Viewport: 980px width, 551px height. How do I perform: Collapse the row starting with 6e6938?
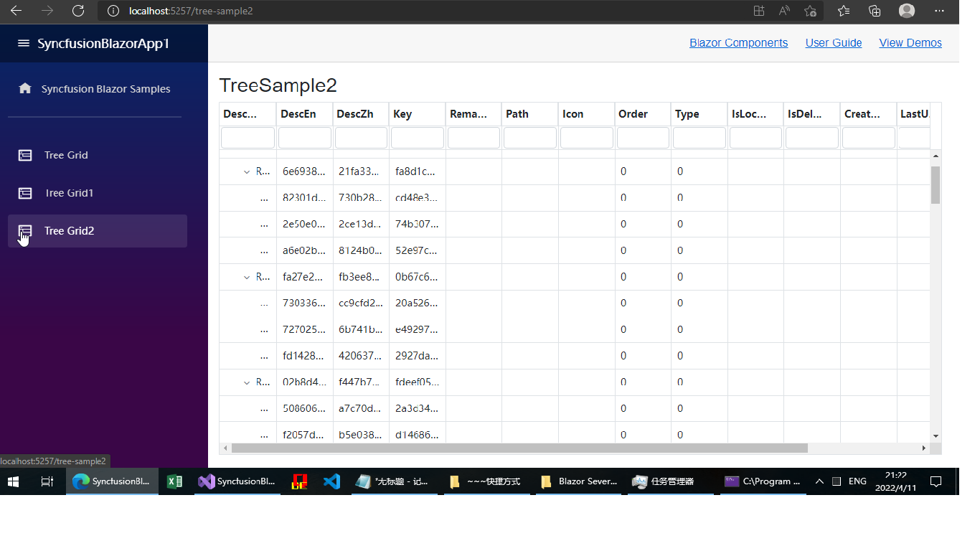247,171
